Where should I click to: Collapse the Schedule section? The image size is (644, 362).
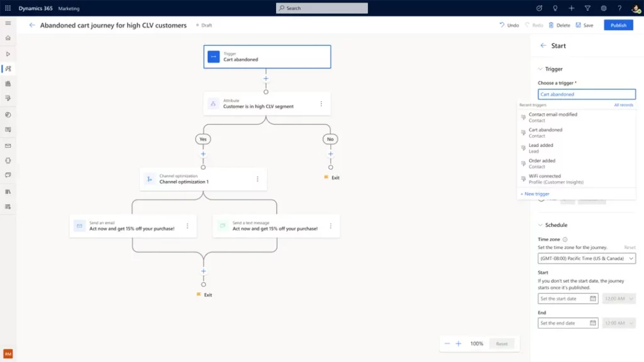click(x=540, y=224)
